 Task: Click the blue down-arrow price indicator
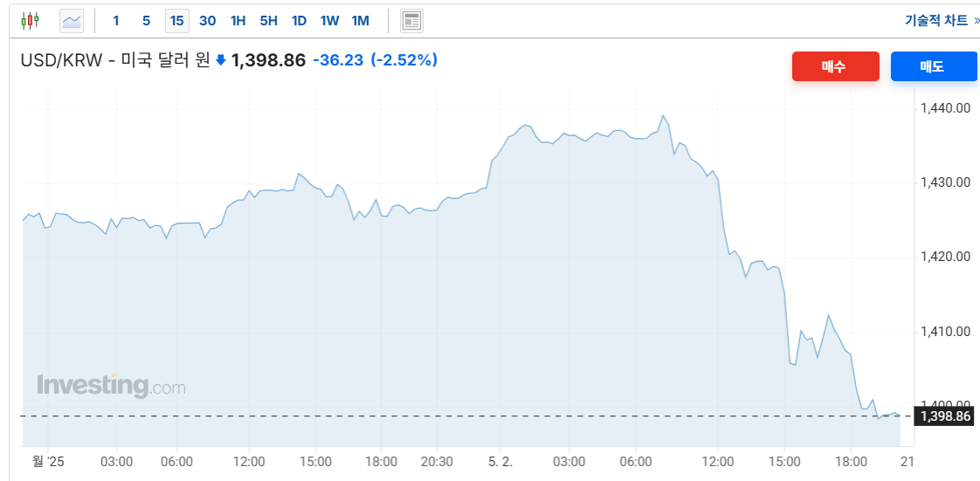tap(221, 60)
